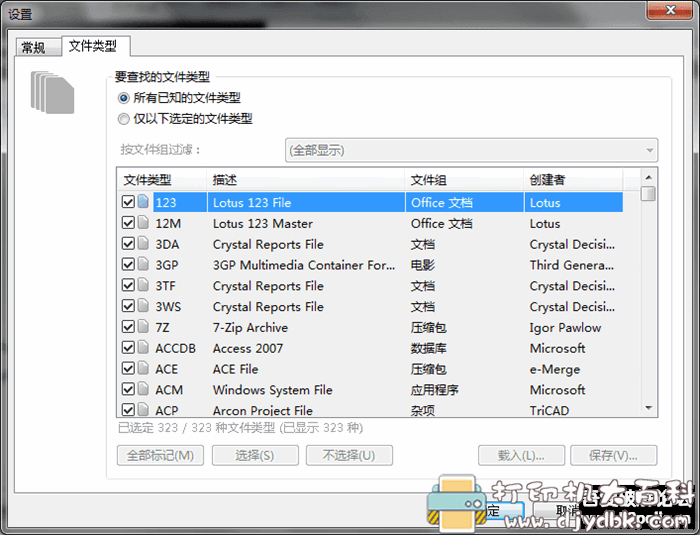Select the 7-Zip Archive row
The image size is (700, 535).
click(371, 327)
